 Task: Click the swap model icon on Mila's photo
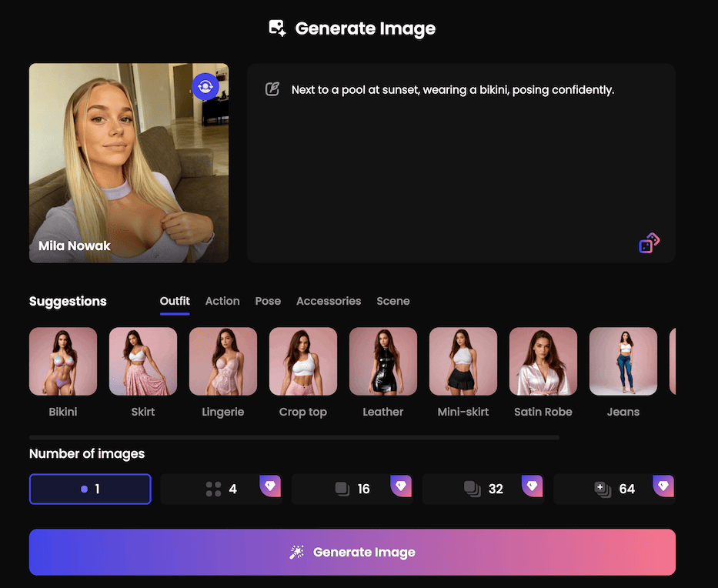205,86
